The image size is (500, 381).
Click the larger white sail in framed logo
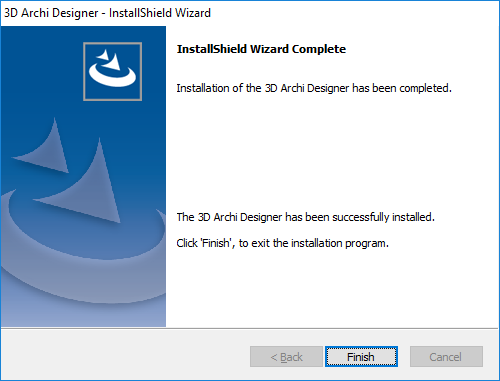pos(111,62)
